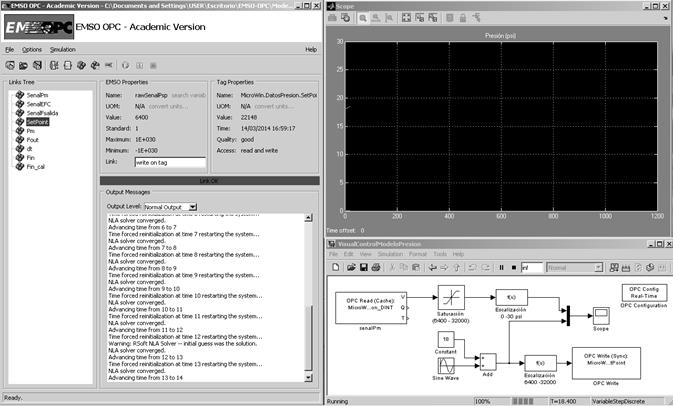
Task: Click the Save icon in Simulink toolbar
Action: [x=363, y=268]
